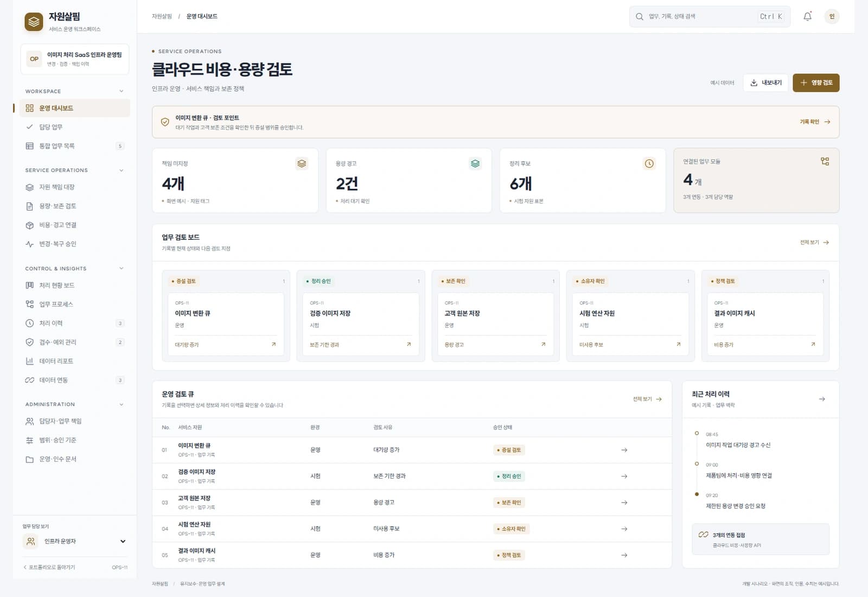The image size is (868, 597).
Task: Open 검수·예외 관리 menu item
Action: coord(75,342)
